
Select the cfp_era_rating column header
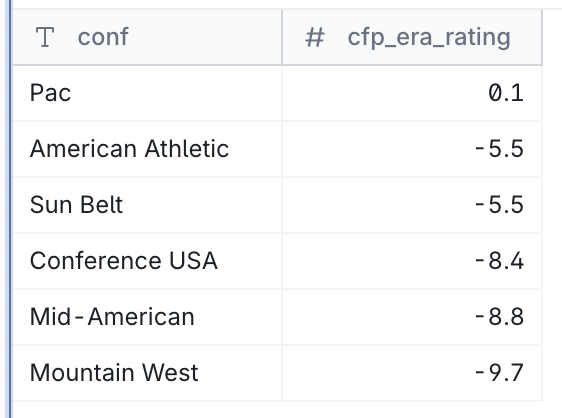[412, 37]
